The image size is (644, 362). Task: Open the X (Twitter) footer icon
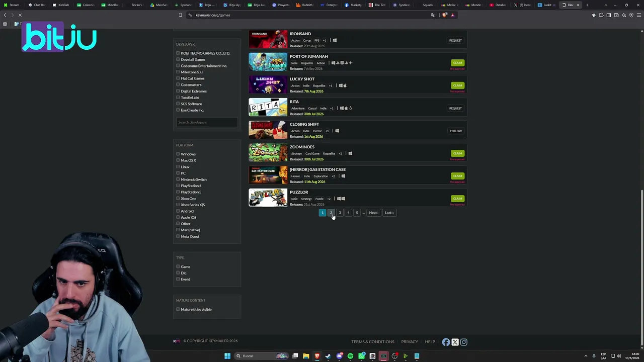[x=455, y=342]
